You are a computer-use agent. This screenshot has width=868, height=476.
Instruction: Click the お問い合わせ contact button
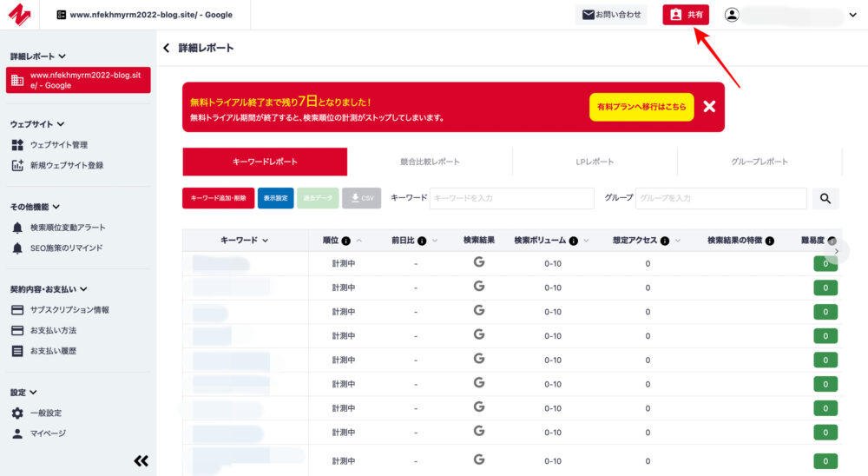click(x=611, y=15)
